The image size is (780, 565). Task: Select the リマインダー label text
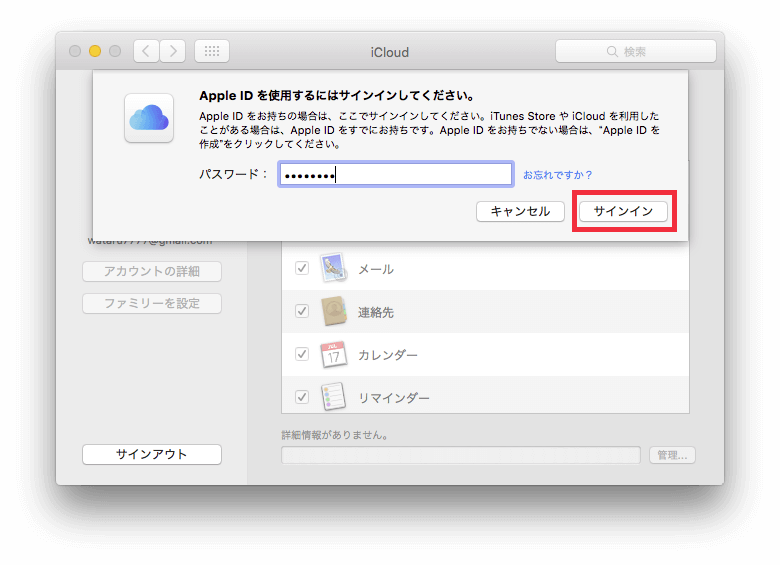click(x=394, y=398)
